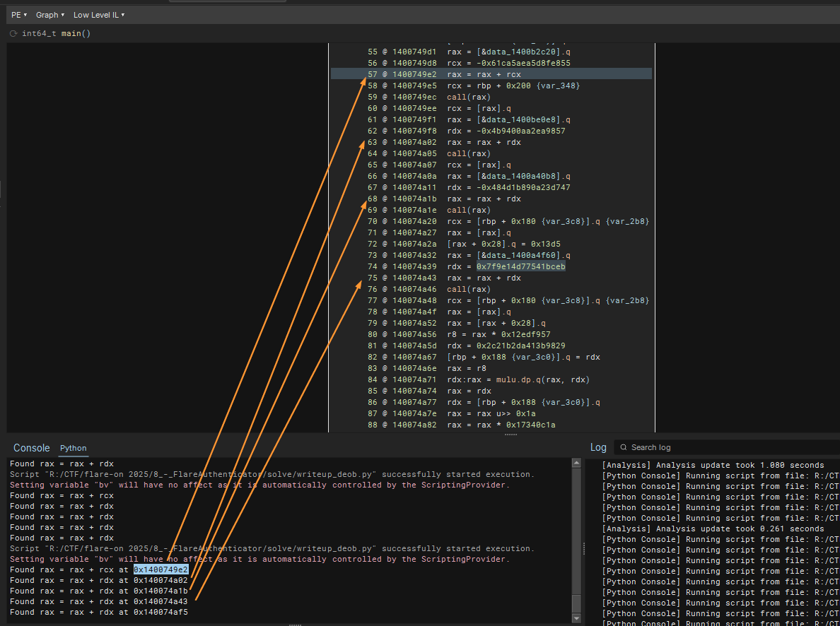Click the reanalyze icon beside int64_t main()
Viewport: 840px width, 626px height.
click(13, 33)
